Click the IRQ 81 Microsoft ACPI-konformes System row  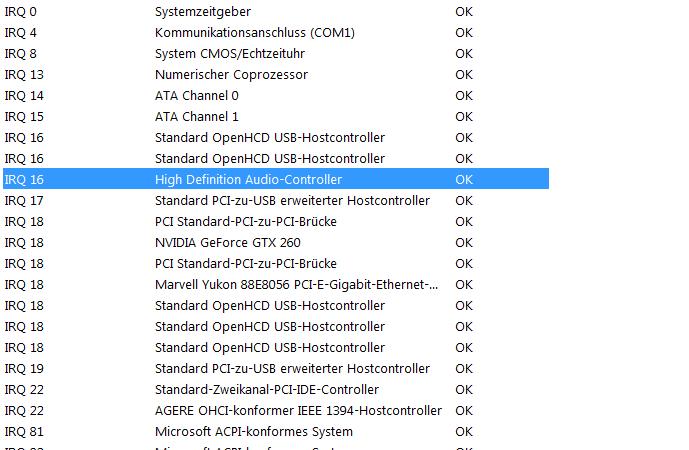[276, 432]
